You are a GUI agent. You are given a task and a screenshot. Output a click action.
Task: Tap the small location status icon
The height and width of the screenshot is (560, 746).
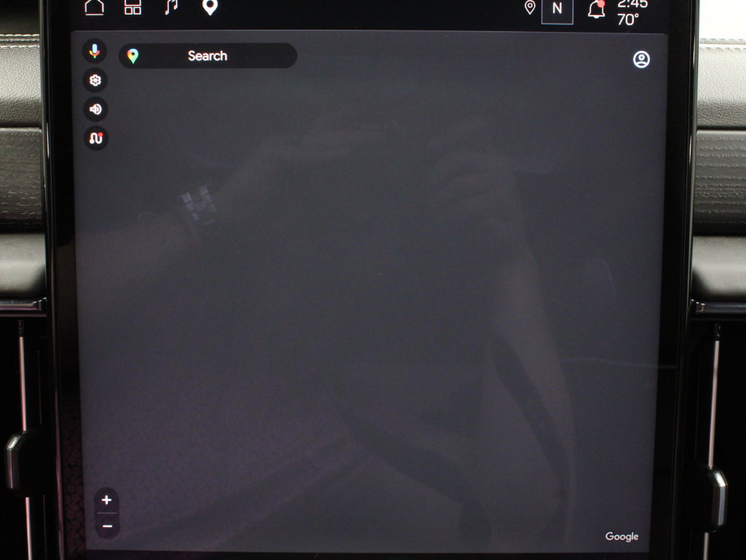[x=530, y=7]
